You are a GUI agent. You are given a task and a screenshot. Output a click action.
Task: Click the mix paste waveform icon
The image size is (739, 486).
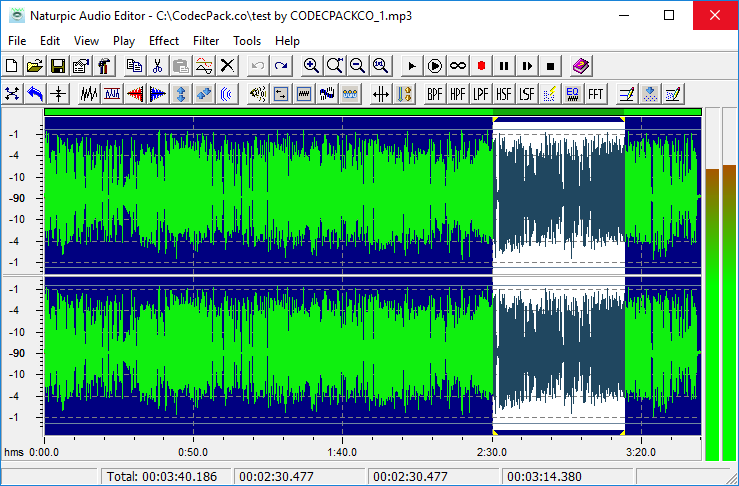coord(204,66)
